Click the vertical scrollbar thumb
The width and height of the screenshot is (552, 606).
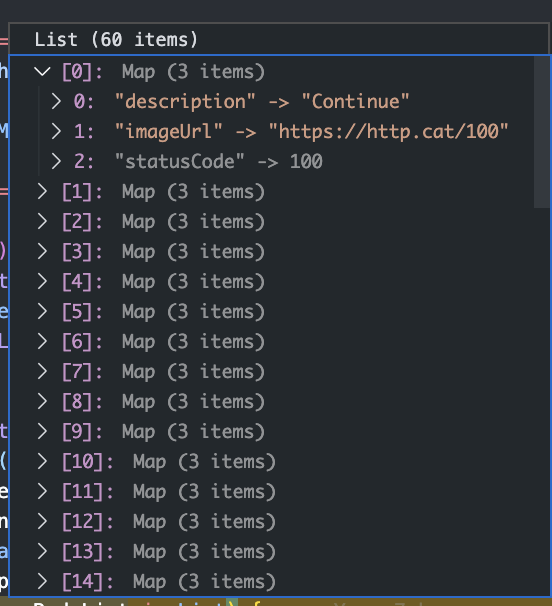[x=541, y=132]
